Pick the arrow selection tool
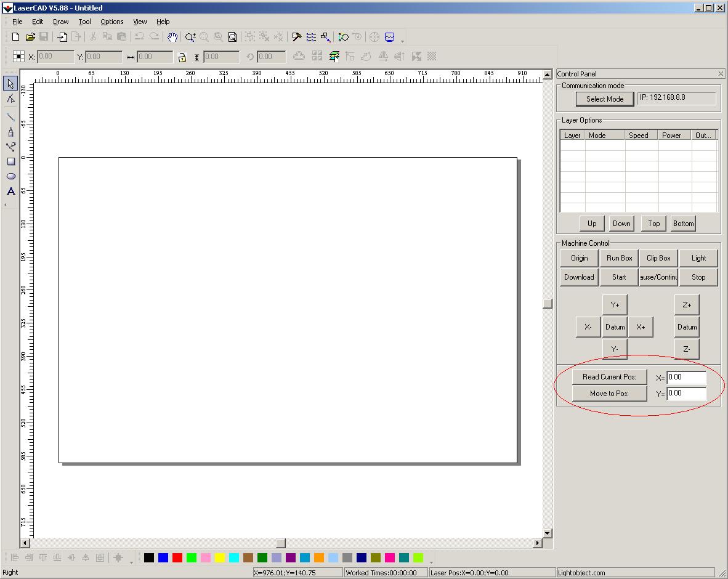Image resolution: width=728 pixels, height=579 pixels. click(11, 84)
